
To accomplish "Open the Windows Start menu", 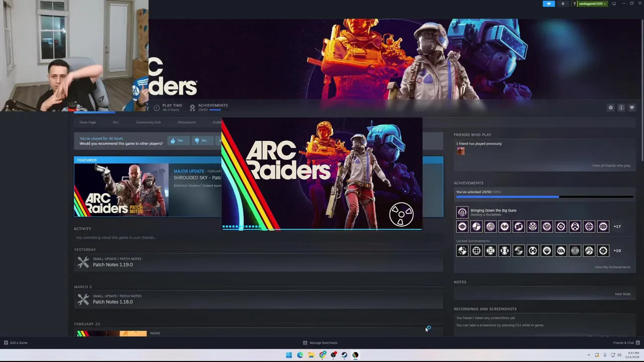I will [x=289, y=355].
